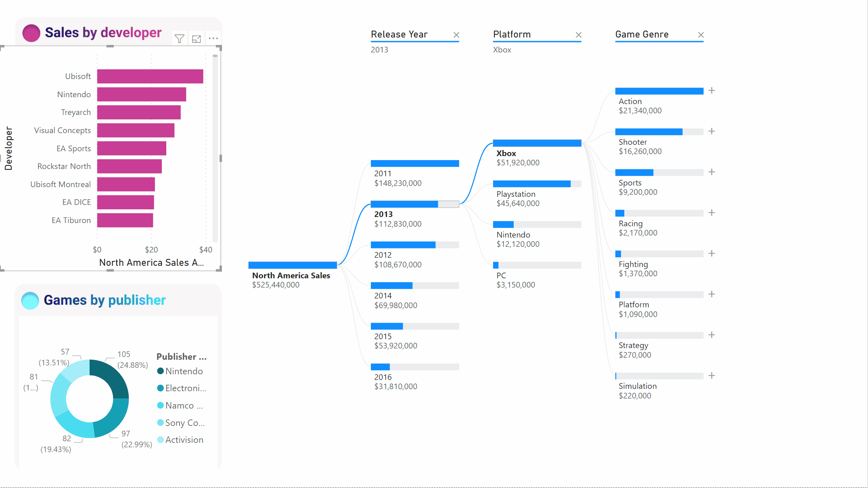Remove the Platform filter for Xbox
Viewport: 868px width, 488px height.
[x=578, y=34]
